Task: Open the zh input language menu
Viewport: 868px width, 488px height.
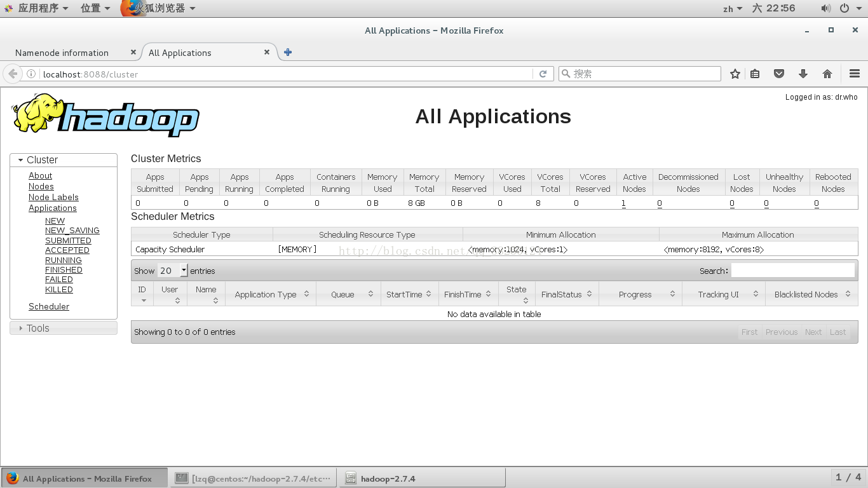Action: coord(733,8)
